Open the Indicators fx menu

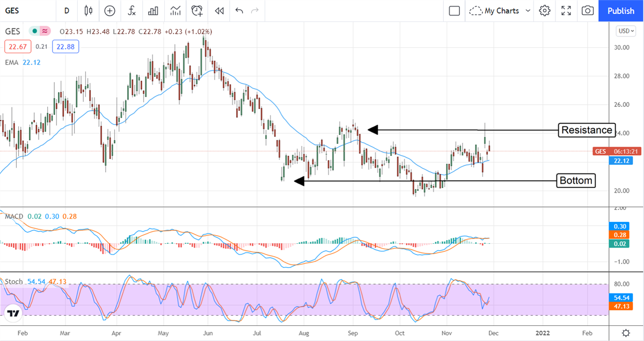click(x=131, y=11)
